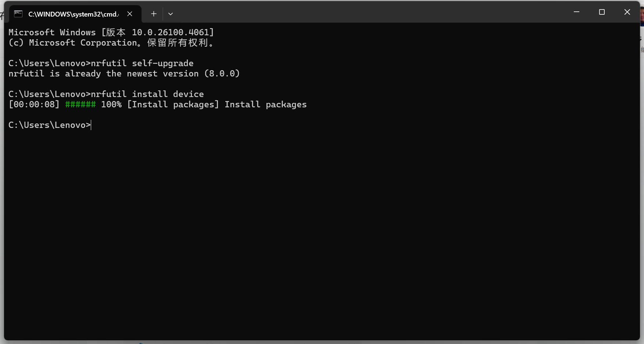The height and width of the screenshot is (344, 644).
Task: Click the empty black terminal background
Action: pos(294,221)
